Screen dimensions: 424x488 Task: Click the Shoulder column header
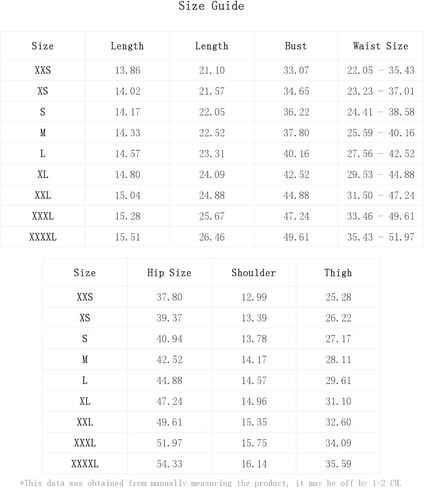[x=254, y=273]
